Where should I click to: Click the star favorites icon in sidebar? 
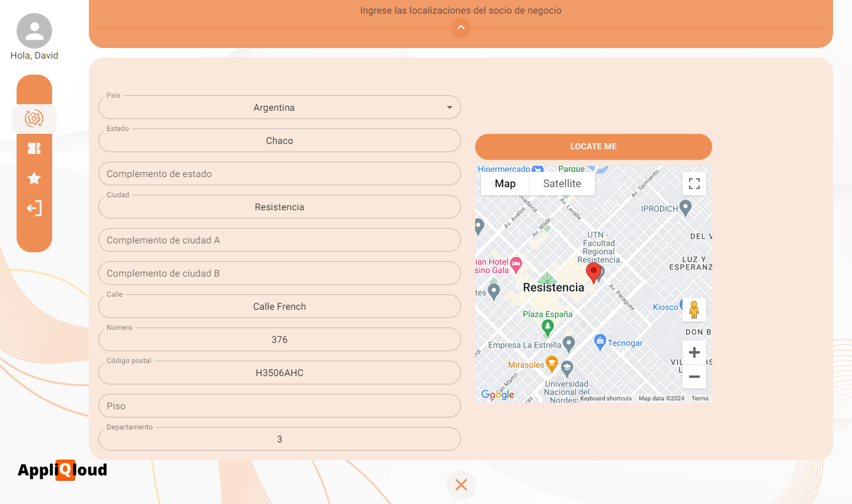click(x=34, y=178)
